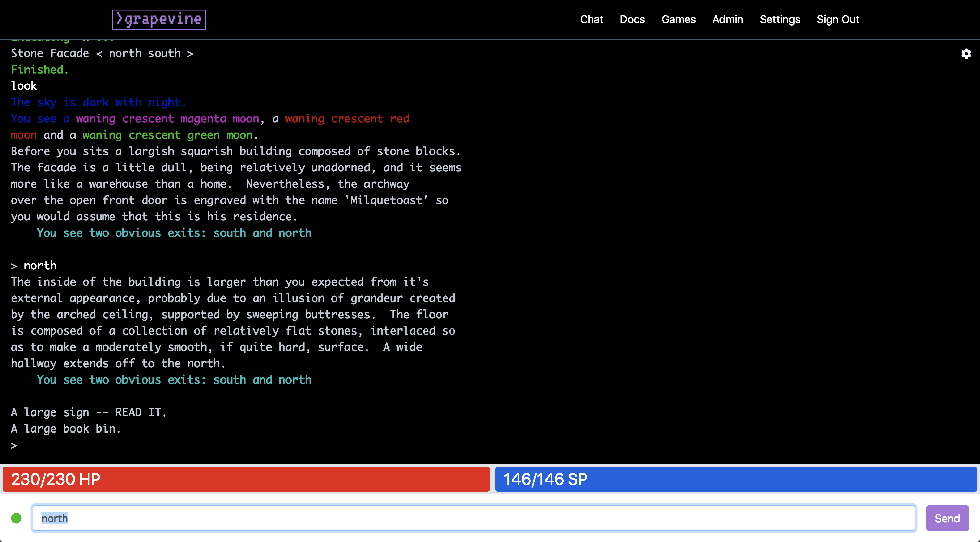
Task: Click 'A large book bin.' line
Action: [66, 428]
